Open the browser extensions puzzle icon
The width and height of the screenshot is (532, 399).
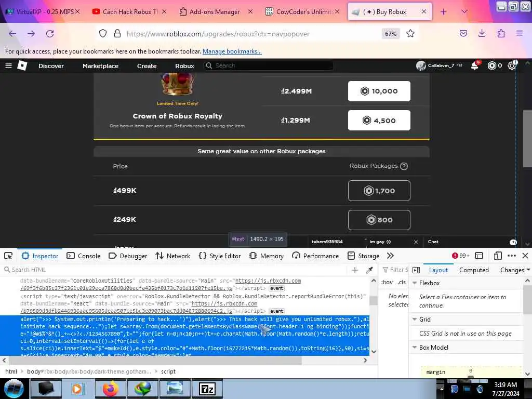(501, 33)
